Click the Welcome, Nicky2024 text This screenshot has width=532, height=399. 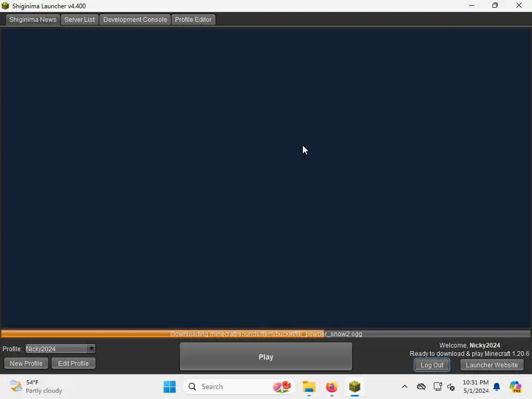470,345
